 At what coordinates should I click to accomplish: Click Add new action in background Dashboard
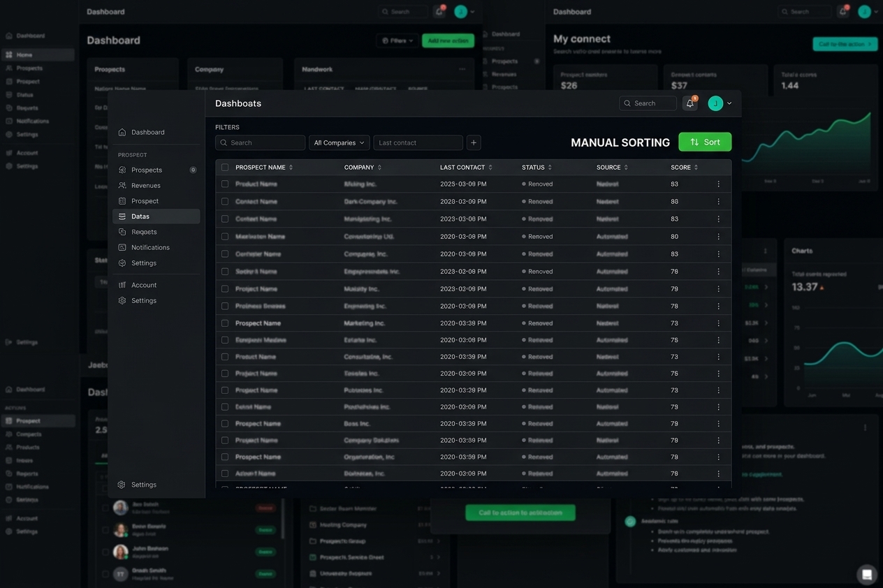[x=448, y=41]
